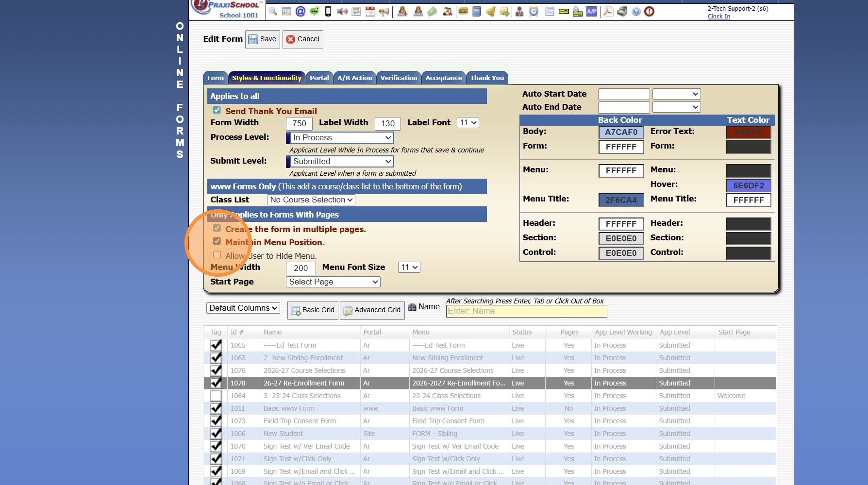
Task: Open the hamburger lunch icon
Action: coord(463,12)
